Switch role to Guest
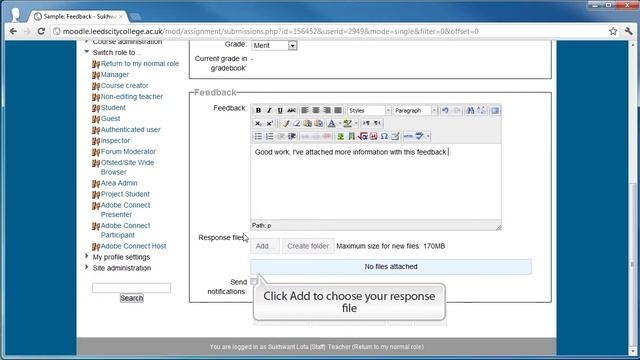Screen dimensions: 640x360 110,119
